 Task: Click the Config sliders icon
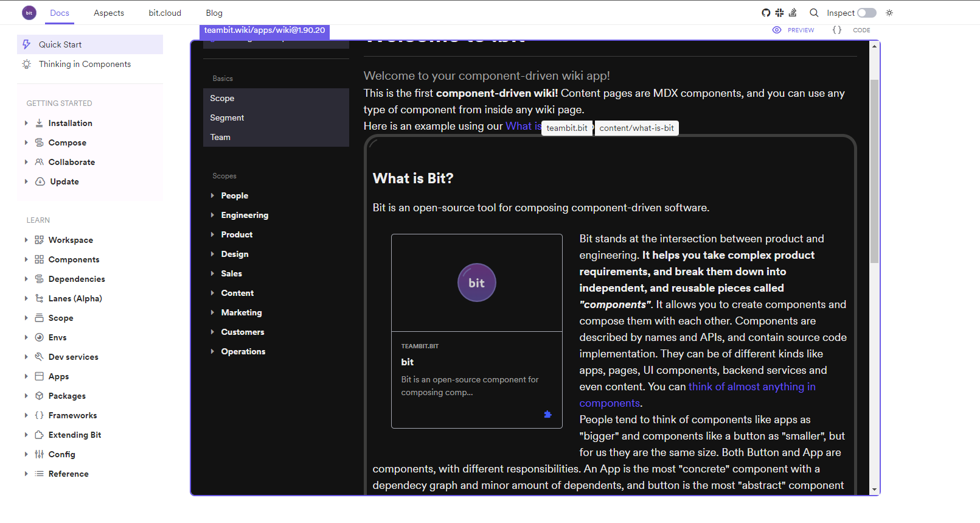(39, 454)
